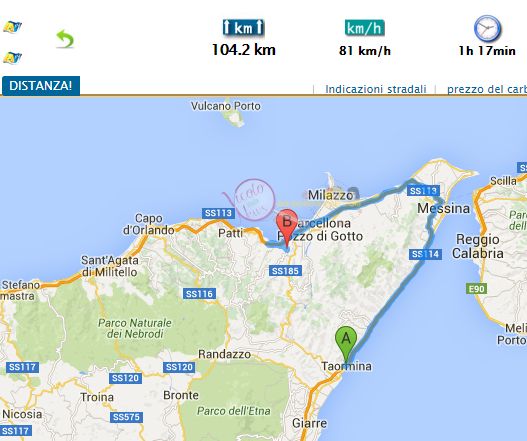Click the Reggio Calabria label
Viewport: 527px width, 441px height.
pyautogui.click(x=478, y=246)
